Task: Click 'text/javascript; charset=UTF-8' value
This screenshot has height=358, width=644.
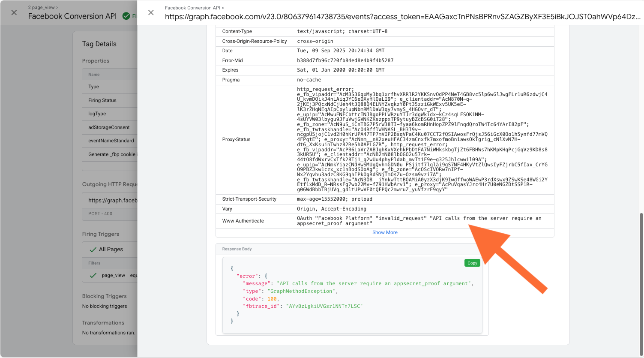Action: point(342,31)
